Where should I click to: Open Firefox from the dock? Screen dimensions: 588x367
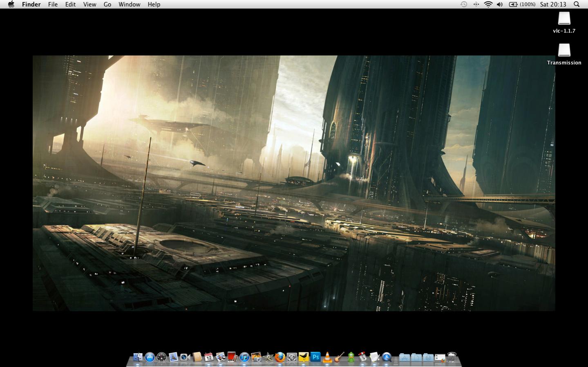point(280,357)
